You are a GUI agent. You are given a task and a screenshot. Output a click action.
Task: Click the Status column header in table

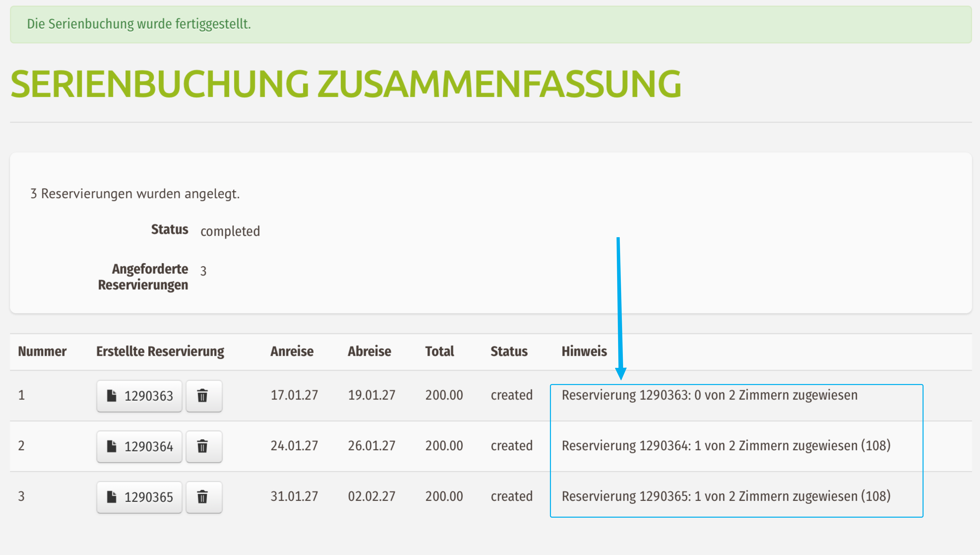pyautogui.click(x=509, y=351)
